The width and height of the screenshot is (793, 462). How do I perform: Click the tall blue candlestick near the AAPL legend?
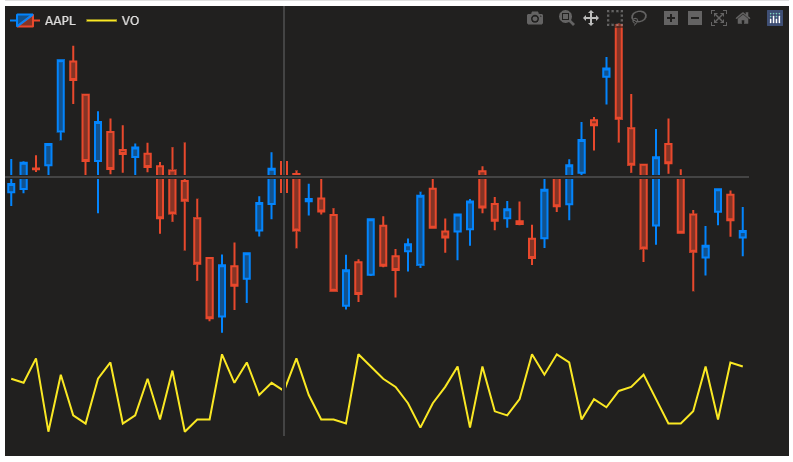click(61, 96)
